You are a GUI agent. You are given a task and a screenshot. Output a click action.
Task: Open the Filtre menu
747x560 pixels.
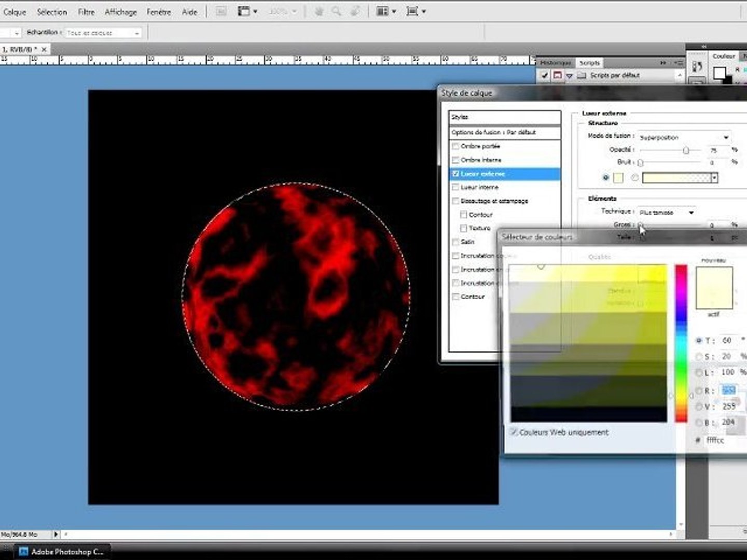[86, 11]
